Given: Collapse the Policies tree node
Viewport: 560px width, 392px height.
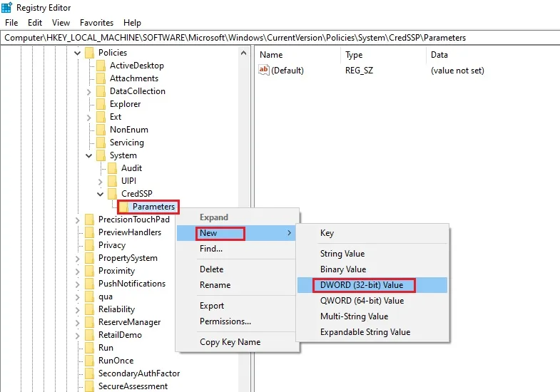Looking at the screenshot, I should (x=77, y=53).
